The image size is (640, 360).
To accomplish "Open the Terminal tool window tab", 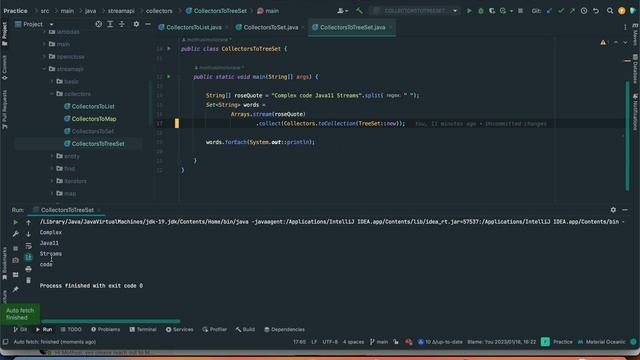I will (x=143, y=329).
